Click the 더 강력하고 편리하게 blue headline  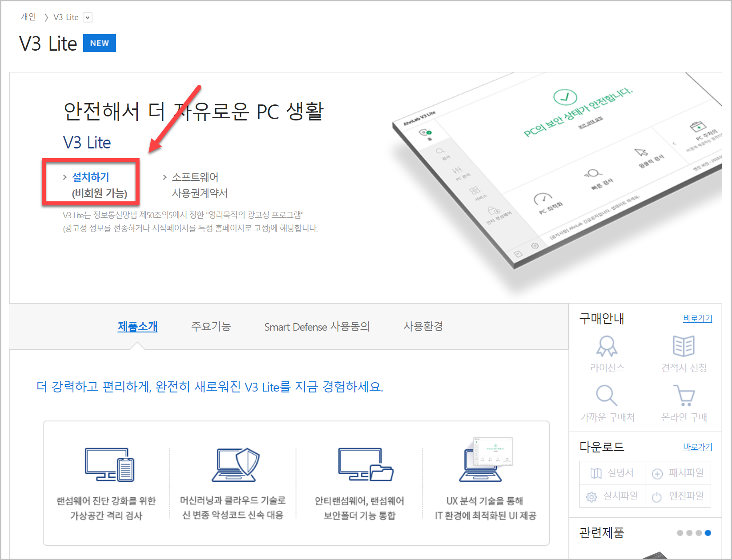click(210, 387)
